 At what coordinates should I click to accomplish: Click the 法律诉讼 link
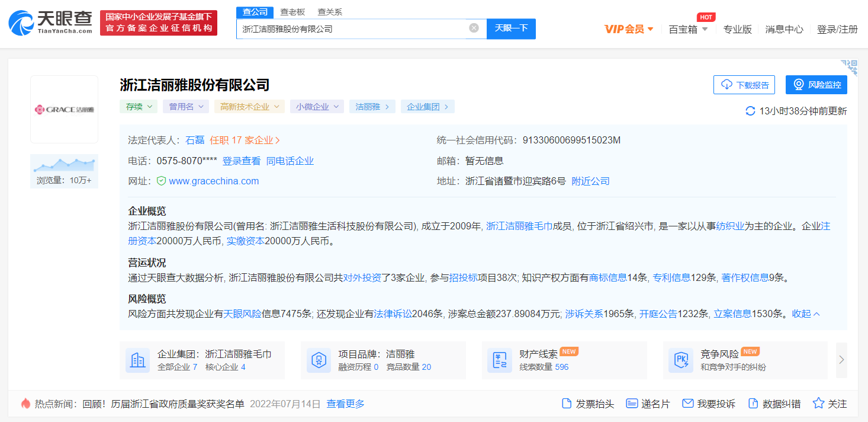pyautogui.click(x=393, y=314)
